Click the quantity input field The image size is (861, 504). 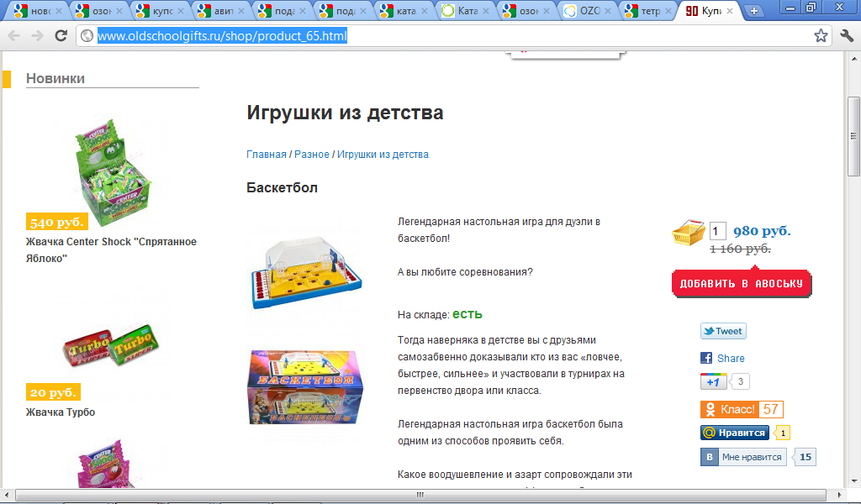(718, 231)
